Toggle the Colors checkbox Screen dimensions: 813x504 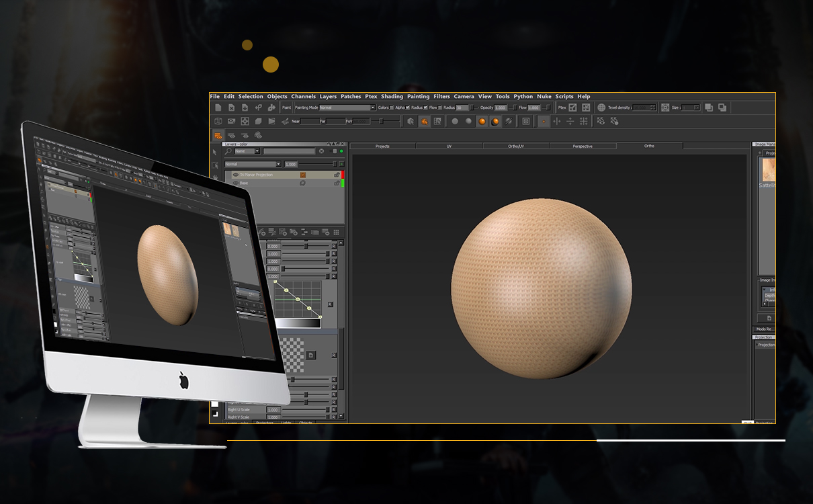[x=392, y=108]
